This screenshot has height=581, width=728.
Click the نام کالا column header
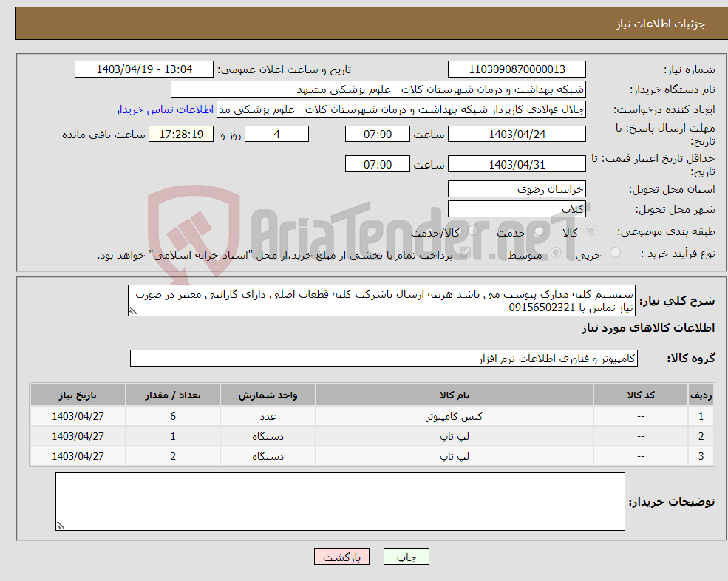coord(454,395)
